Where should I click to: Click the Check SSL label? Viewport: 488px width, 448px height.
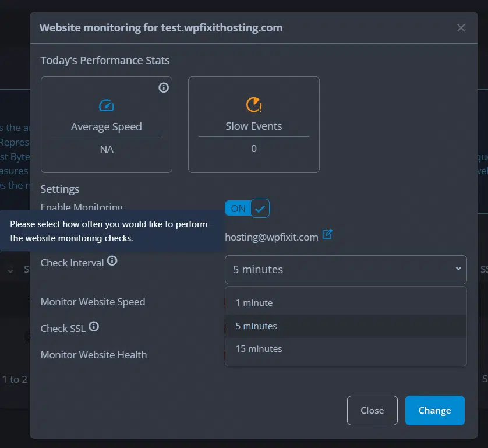(x=63, y=329)
